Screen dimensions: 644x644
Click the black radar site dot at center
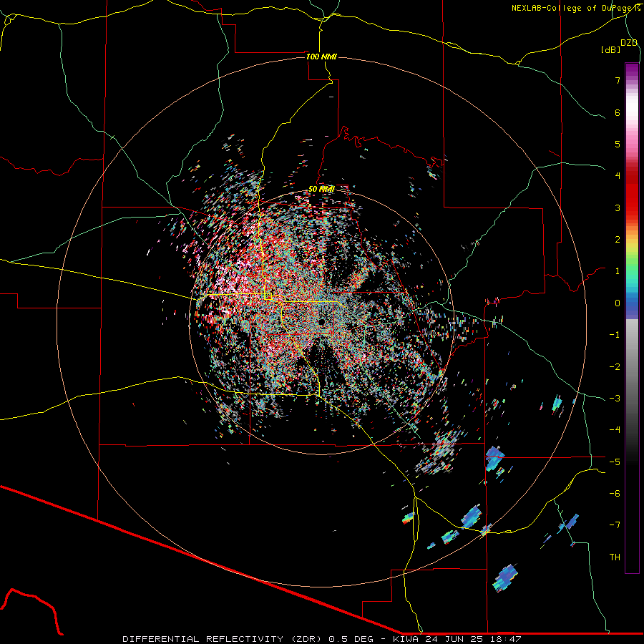[322, 322]
